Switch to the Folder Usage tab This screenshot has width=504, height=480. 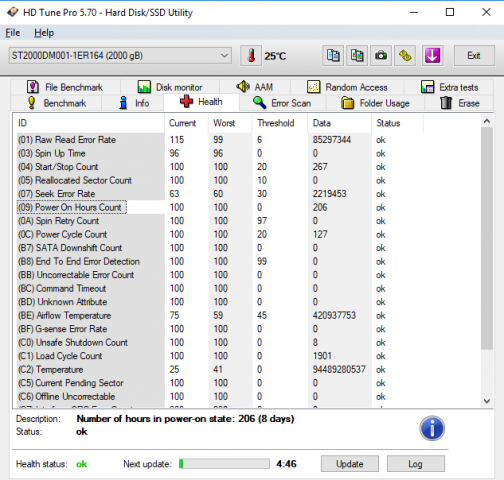pos(375,103)
